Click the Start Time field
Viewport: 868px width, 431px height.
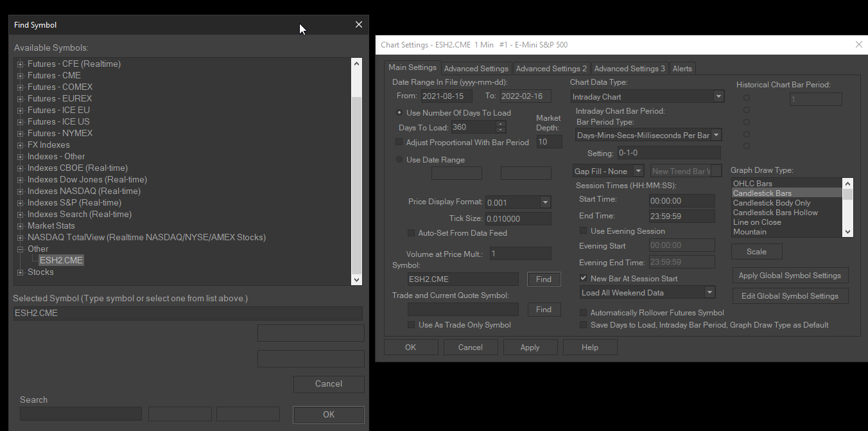click(682, 200)
